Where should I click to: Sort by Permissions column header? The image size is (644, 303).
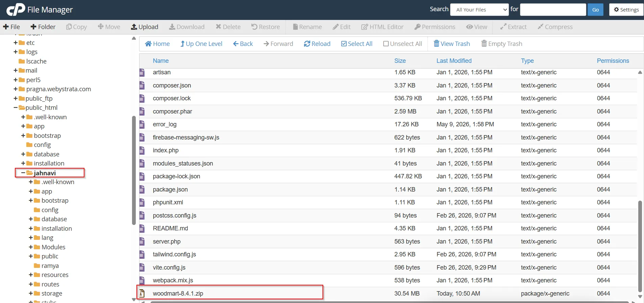pos(613,61)
